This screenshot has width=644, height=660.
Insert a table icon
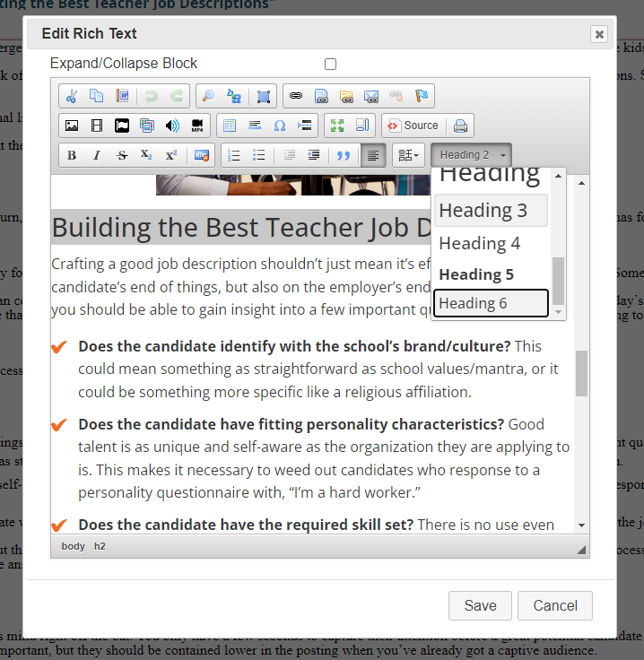230,126
